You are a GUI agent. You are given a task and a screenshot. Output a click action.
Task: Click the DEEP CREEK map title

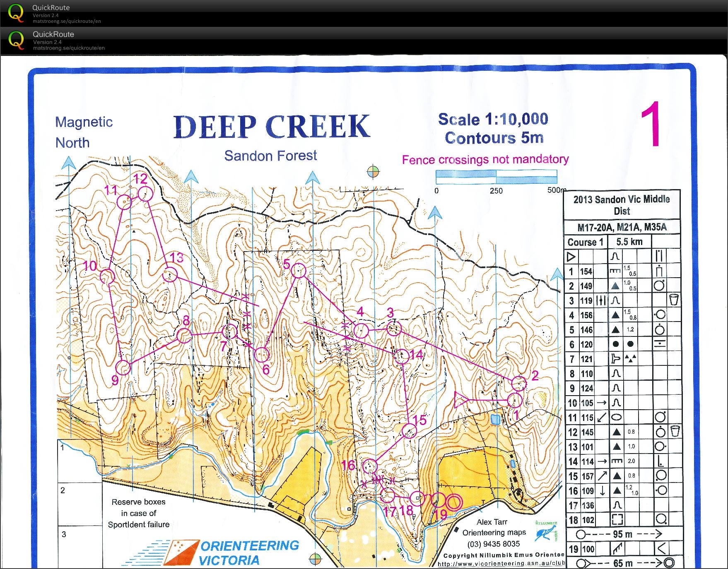[x=271, y=127]
